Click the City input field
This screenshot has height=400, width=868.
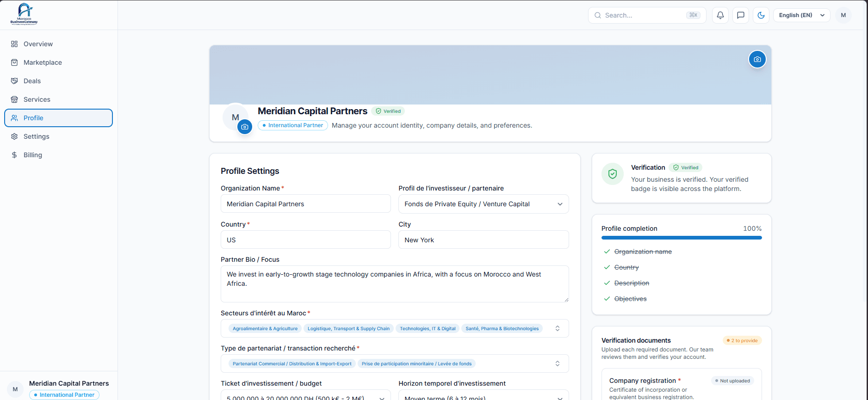[484, 240]
